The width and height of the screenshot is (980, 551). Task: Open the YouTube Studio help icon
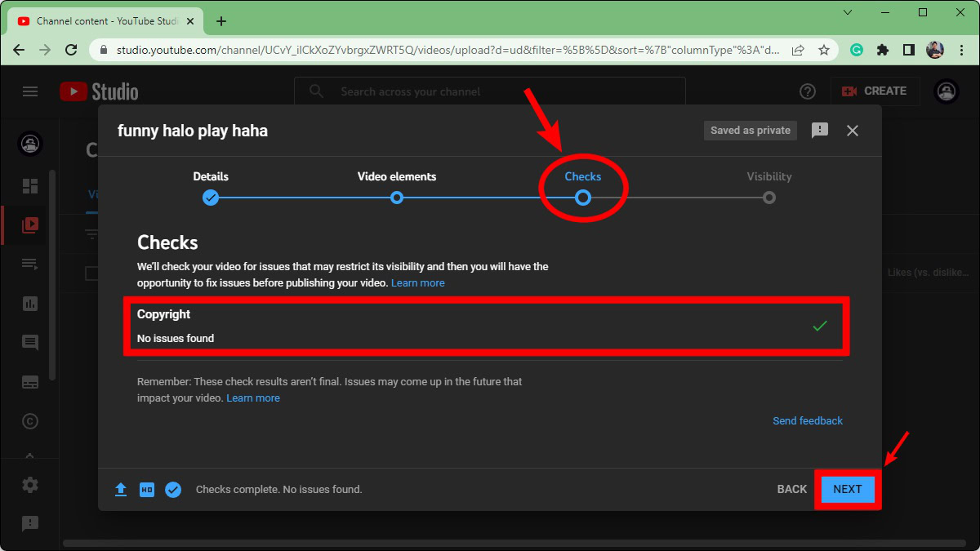point(808,91)
